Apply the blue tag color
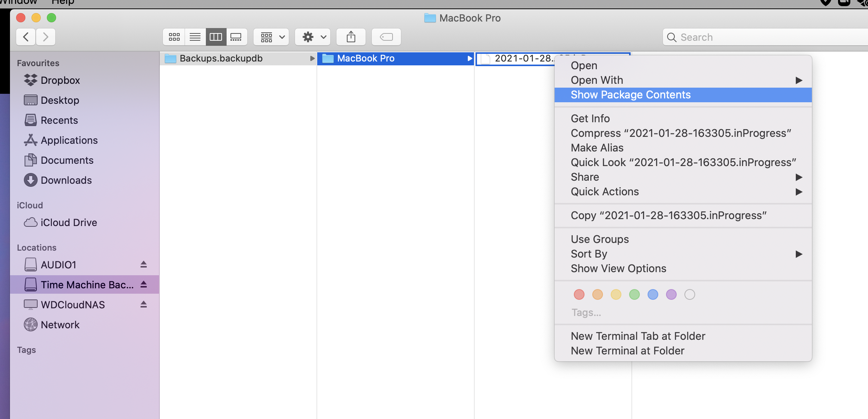Viewport: 868px width, 419px height. pyautogui.click(x=653, y=294)
